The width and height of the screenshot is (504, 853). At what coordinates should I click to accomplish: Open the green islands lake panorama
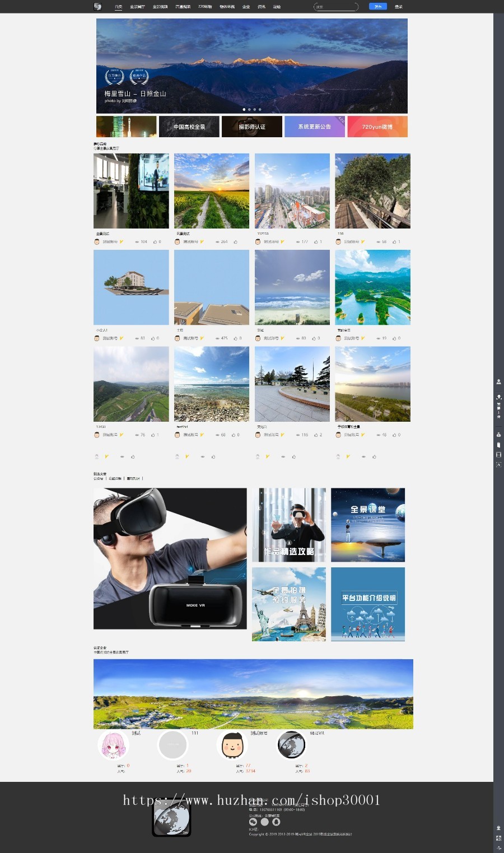pyautogui.click(x=373, y=287)
